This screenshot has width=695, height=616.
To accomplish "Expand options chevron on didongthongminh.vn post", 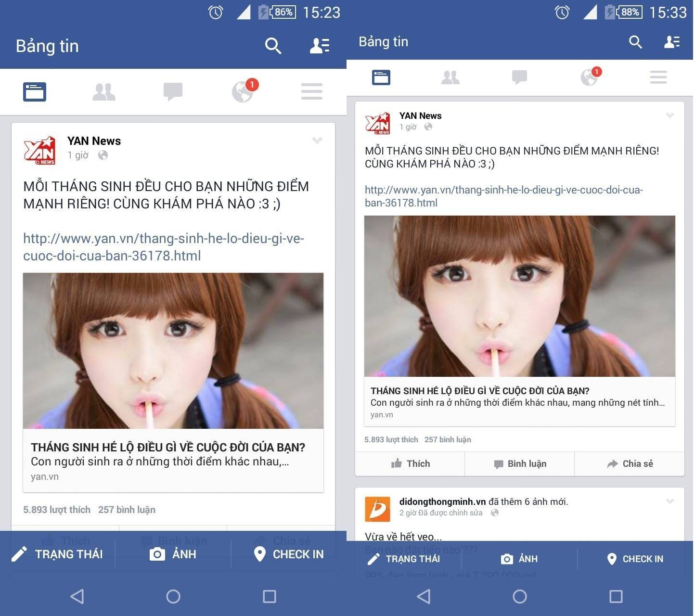I will (670, 501).
